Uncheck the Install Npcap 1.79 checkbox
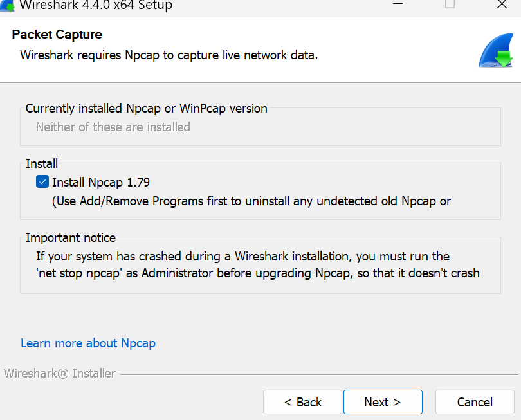Screen dimensions: 521x420 click(x=42, y=182)
